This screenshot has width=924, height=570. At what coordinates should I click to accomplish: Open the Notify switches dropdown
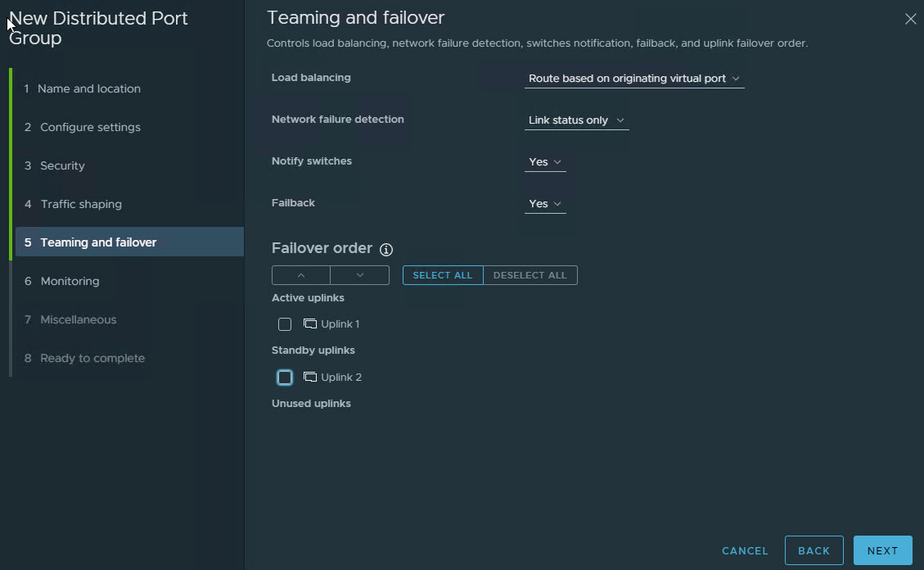(x=545, y=162)
